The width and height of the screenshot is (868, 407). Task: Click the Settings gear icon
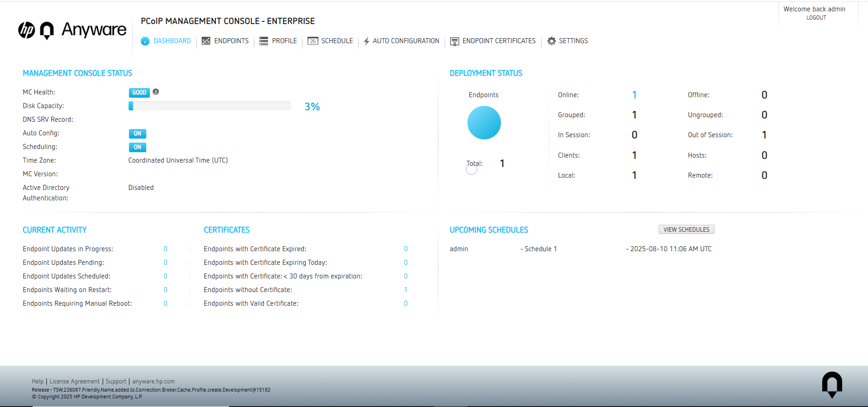click(551, 41)
